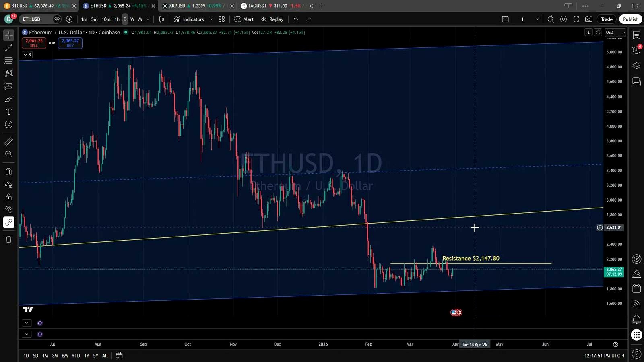Image resolution: width=644 pixels, height=362 pixels.
Task: Open the Fibonacci retracement tool group
Action: pos(8,61)
